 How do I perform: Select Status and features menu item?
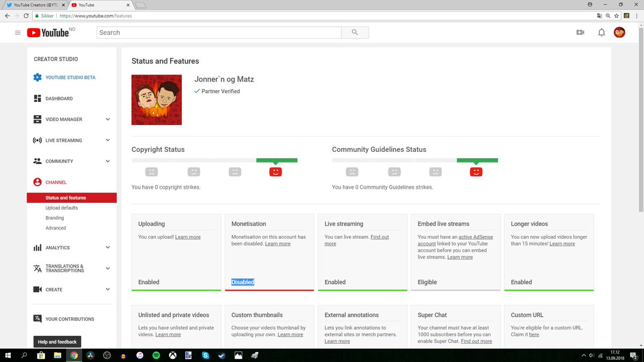71,198
